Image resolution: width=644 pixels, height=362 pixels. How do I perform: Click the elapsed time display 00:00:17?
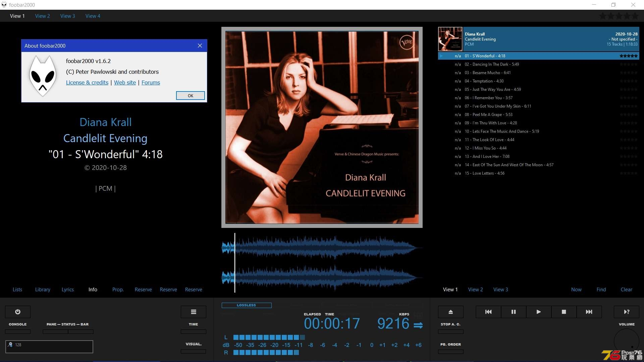[x=332, y=324]
